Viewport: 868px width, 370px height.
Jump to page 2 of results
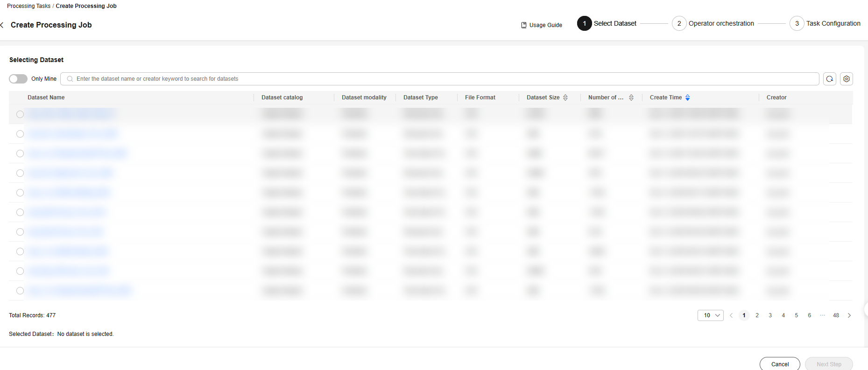coord(757,315)
